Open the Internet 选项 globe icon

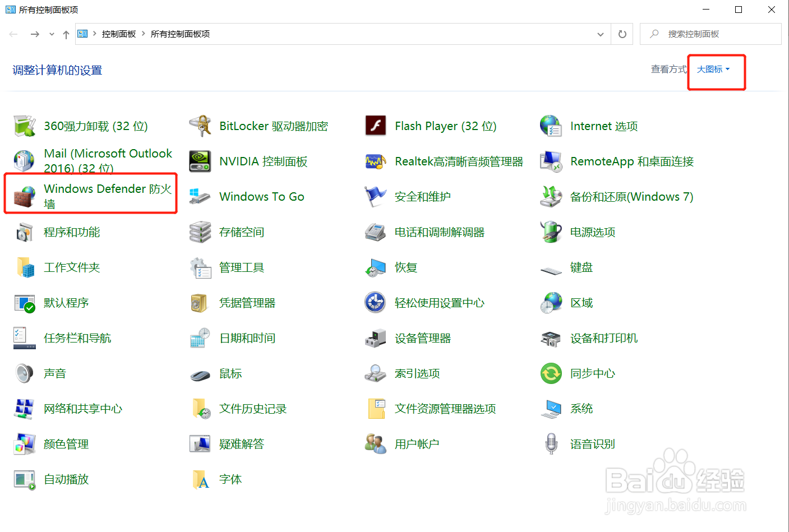pos(551,126)
